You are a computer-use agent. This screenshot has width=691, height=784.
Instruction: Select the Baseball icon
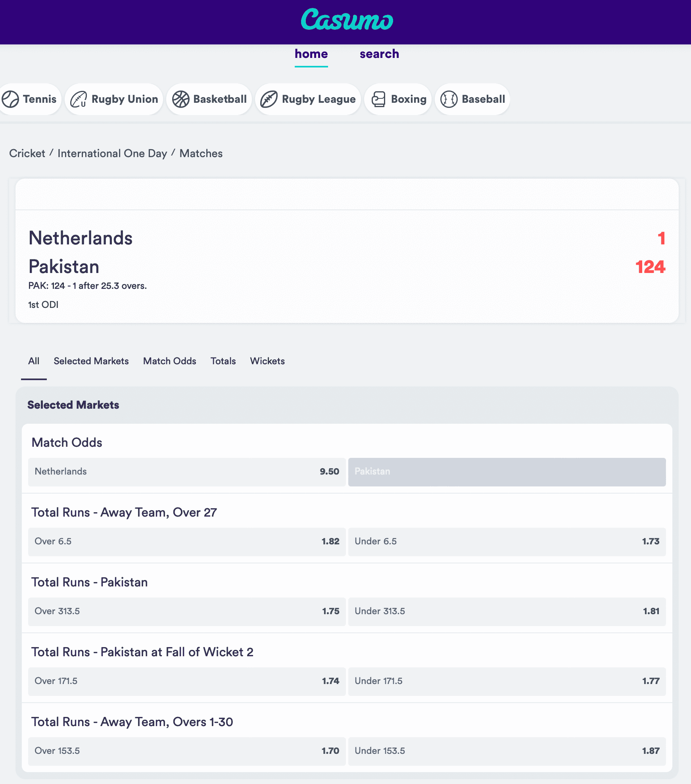coord(449,99)
